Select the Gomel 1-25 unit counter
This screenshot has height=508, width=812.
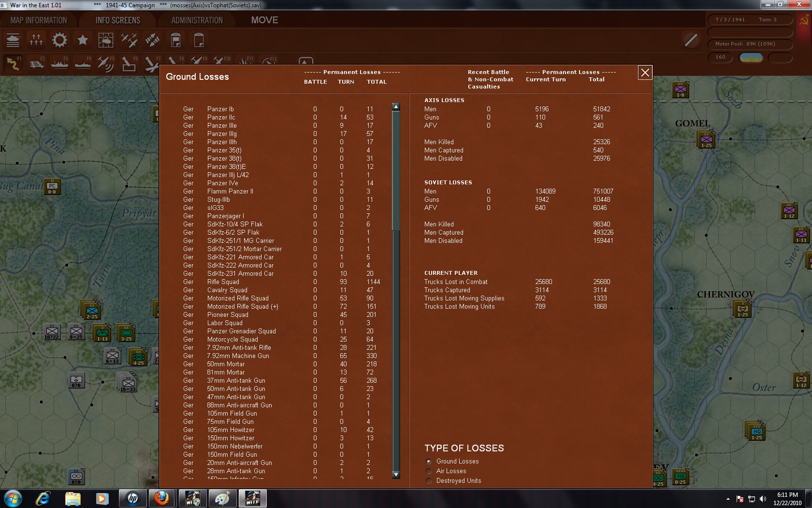[707, 139]
